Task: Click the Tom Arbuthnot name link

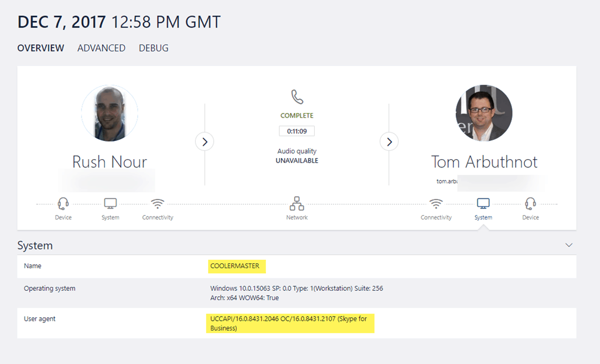Action: (x=484, y=162)
